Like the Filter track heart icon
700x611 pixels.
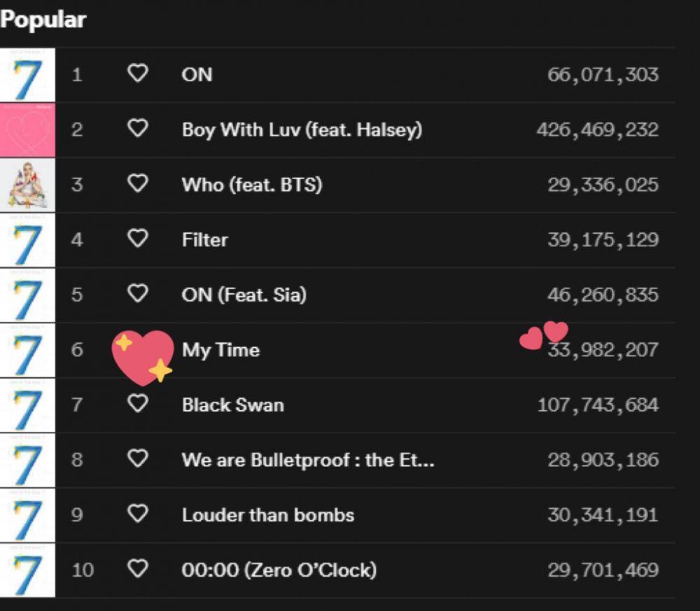(x=137, y=239)
